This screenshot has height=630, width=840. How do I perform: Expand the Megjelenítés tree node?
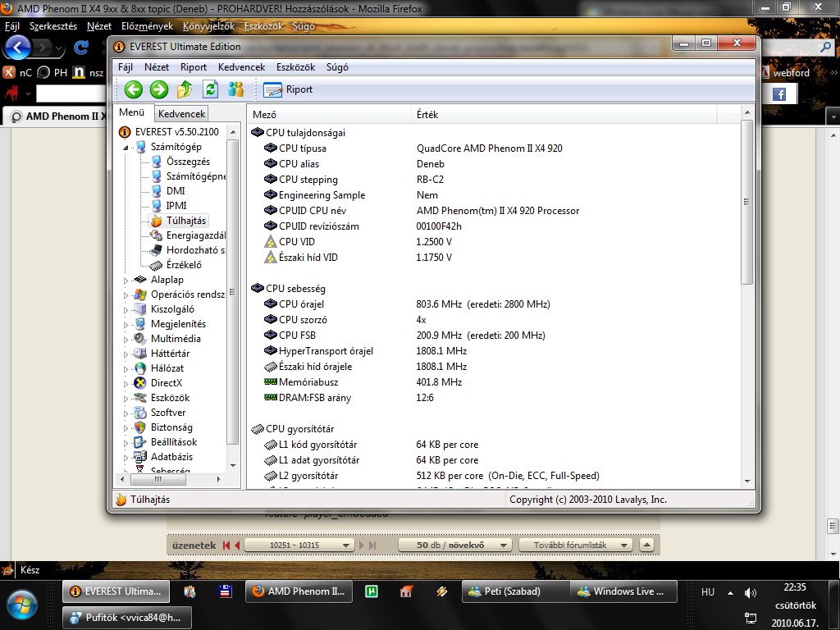click(x=126, y=325)
